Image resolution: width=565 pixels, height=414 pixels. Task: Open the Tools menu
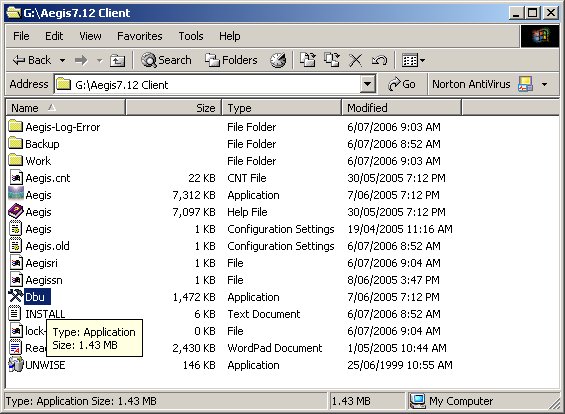coord(191,36)
